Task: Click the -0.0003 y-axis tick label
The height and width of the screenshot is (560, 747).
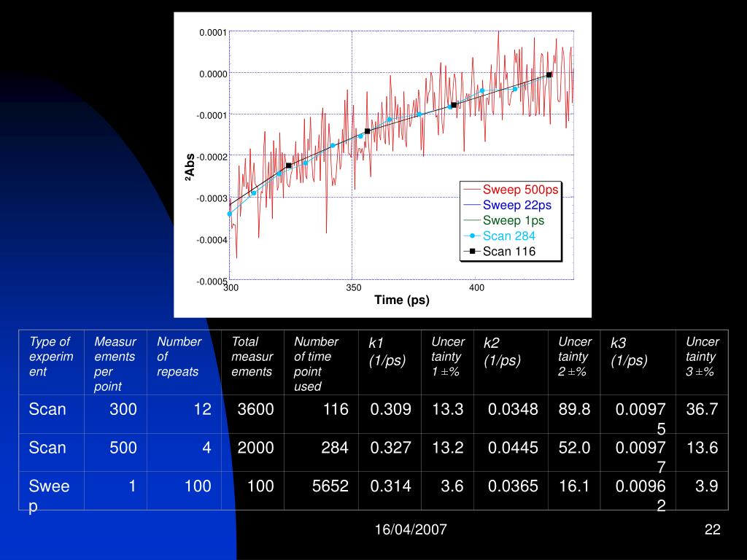Action: [212, 198]
